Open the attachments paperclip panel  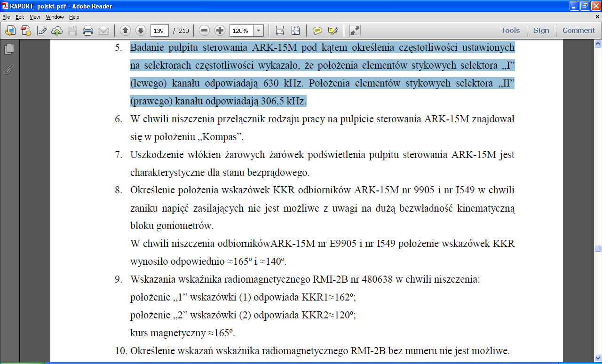pos(9,70)
